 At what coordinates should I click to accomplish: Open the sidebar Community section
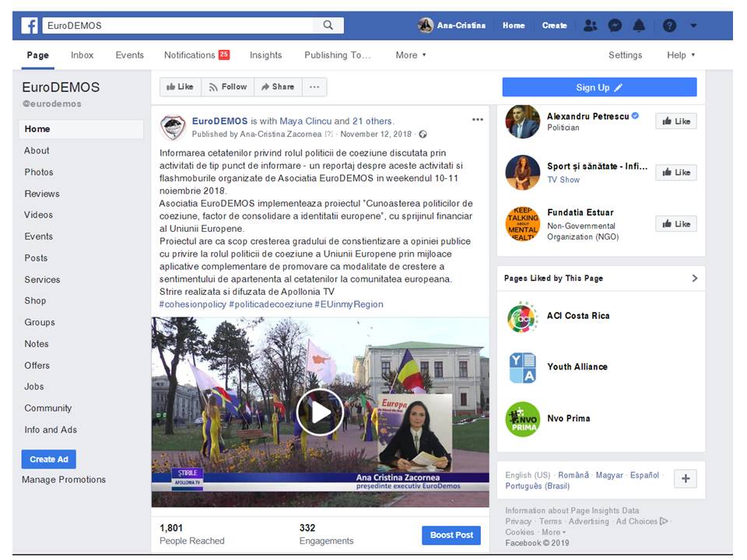(x=48, y=408)
